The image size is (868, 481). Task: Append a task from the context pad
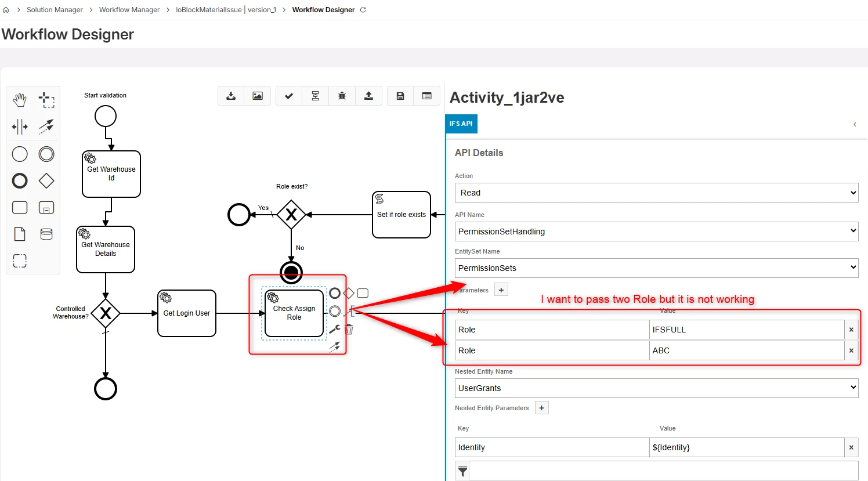pos(363,293)
